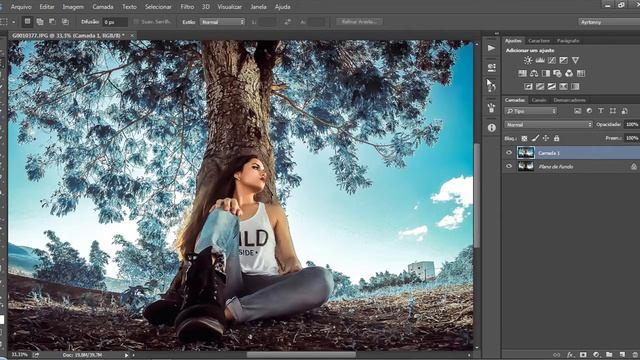Viewport: 640px width, 360px height.
Task: Open the layer blend mode Normal dropdown
Action: (548, 124)
